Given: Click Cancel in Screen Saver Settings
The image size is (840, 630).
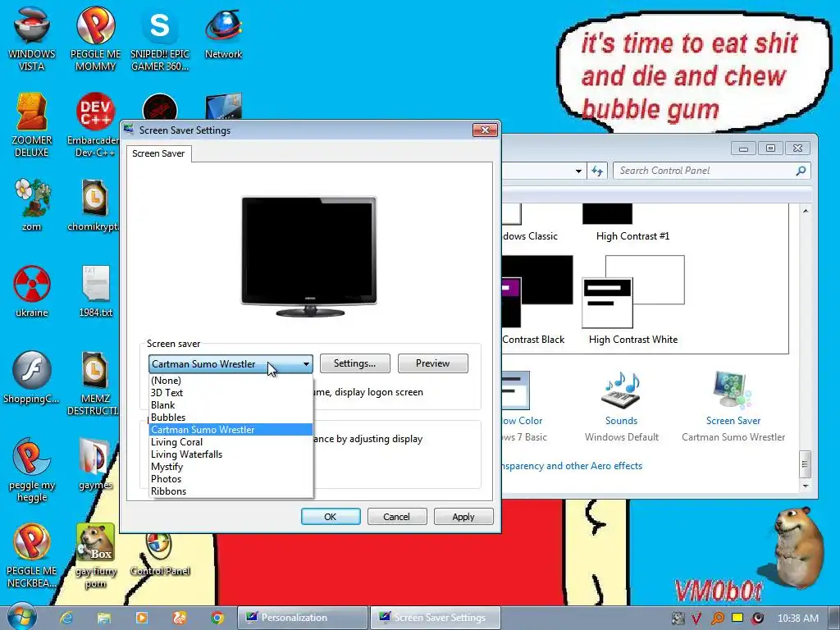Looking at the screenshot, I should tap(396, 517).
